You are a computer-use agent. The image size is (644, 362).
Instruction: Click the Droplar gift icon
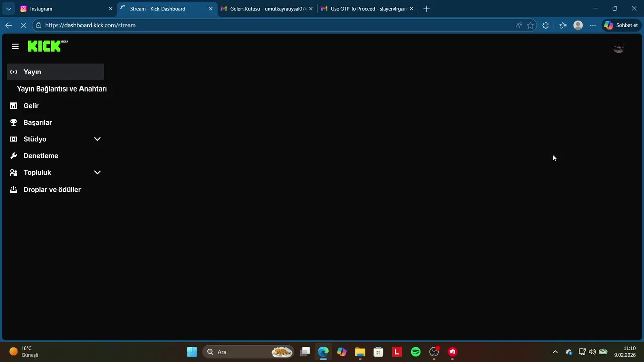coord(14,190)
